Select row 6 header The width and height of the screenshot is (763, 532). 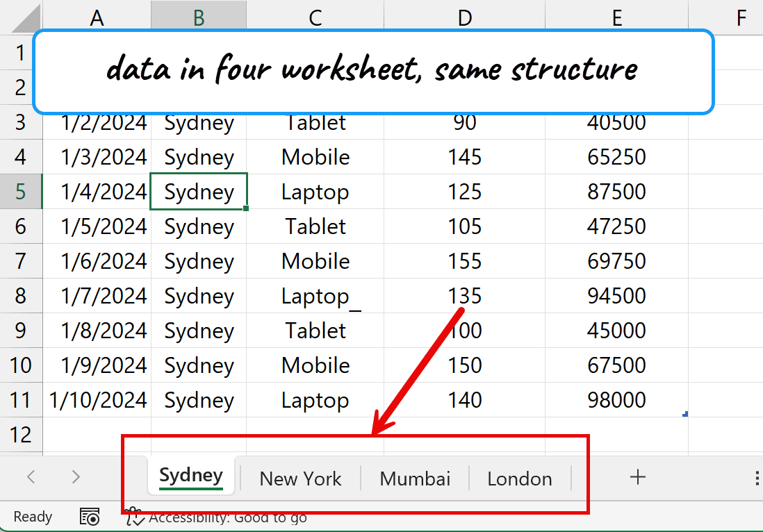[20, 226]
